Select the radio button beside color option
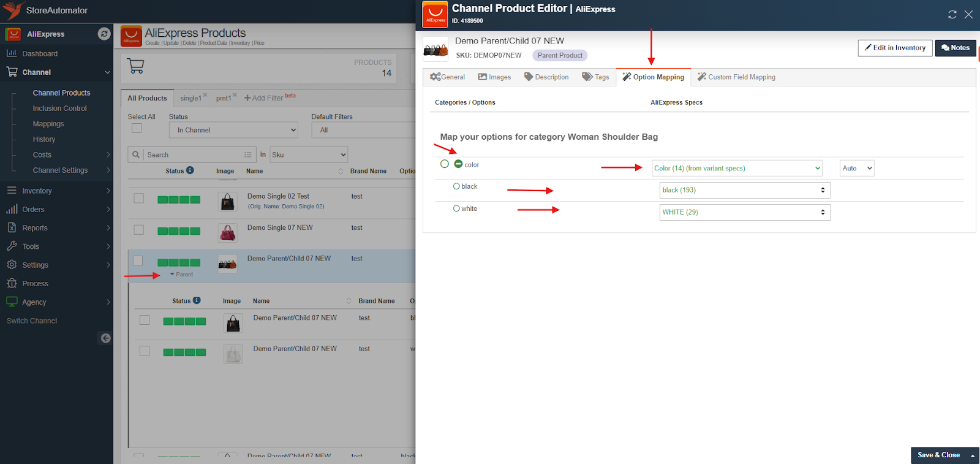The image size is (980, 464). click(445, 164)
